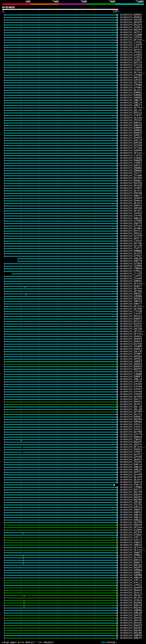Select UniRef100_C6ZRT0 in the list

pyautogui.click(x=131, y=27)
